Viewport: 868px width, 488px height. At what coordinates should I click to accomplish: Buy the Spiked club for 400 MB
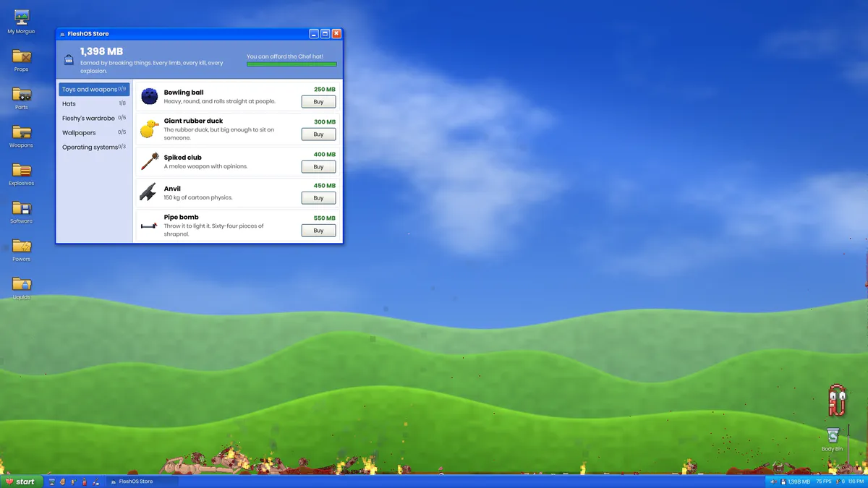tap(318, 167)
